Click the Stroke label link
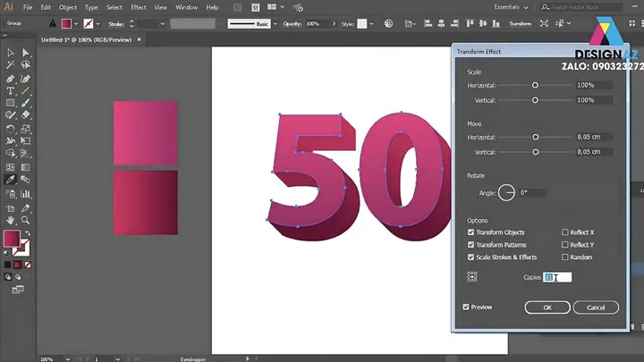This screenshot has width=644, height=362. pyautogui.click(x=116, y=24)
